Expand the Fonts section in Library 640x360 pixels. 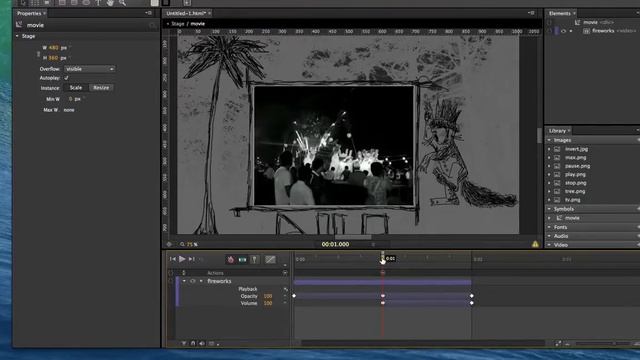click(x=549, y=227)
